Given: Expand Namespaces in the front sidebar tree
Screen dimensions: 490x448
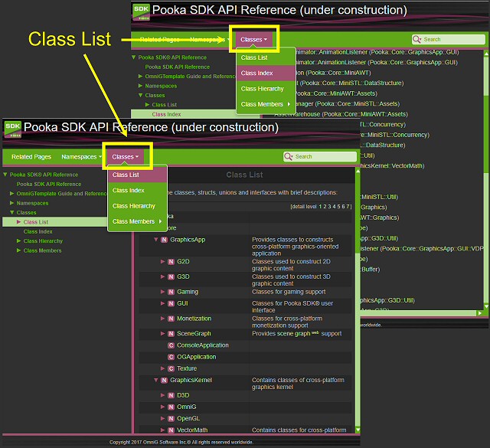Looking at the screenshot, I should coord(12,203).
